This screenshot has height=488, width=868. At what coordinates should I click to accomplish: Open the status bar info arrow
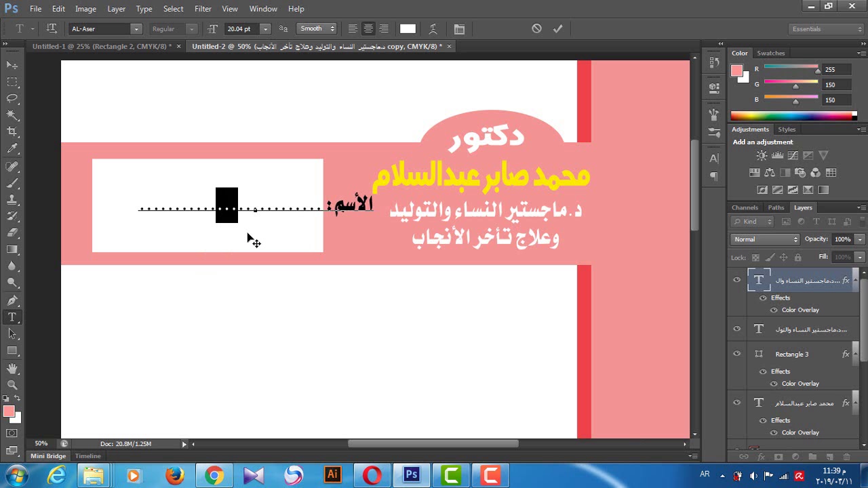(184, 444)
